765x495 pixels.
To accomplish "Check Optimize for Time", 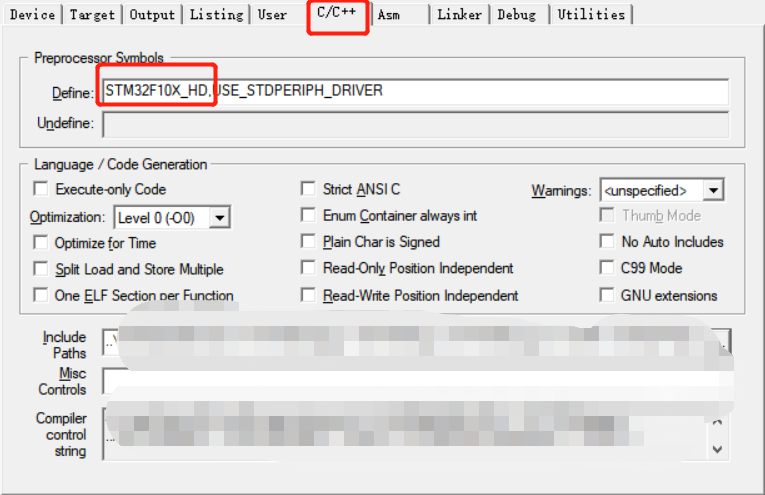I will [41, 242].
